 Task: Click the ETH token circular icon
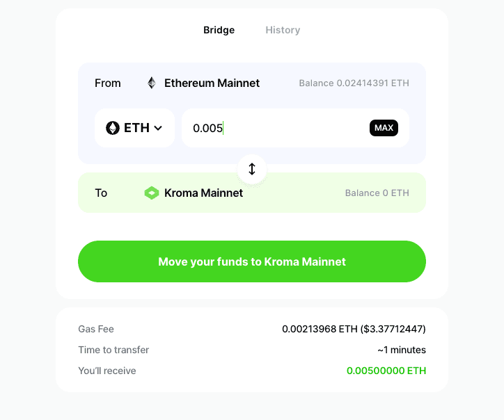[113, 128]
